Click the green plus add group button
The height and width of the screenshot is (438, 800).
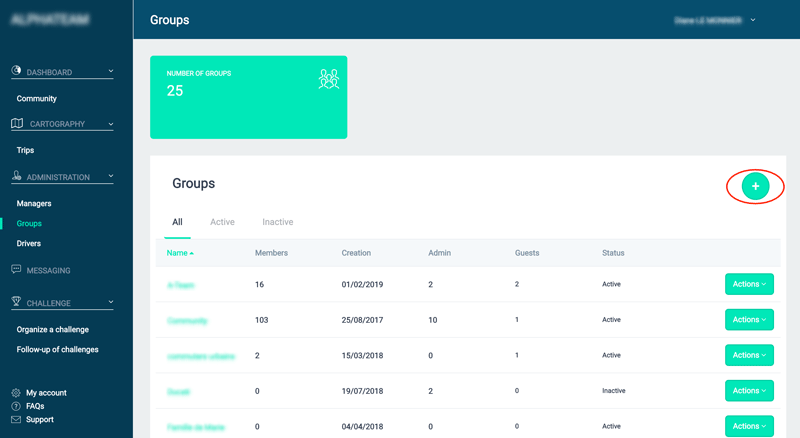pos(755,186)
